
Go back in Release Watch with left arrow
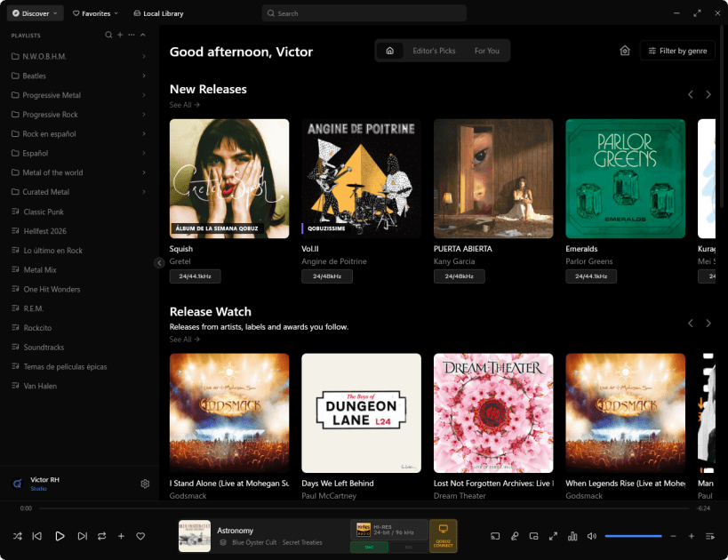[x=691, y=324]
